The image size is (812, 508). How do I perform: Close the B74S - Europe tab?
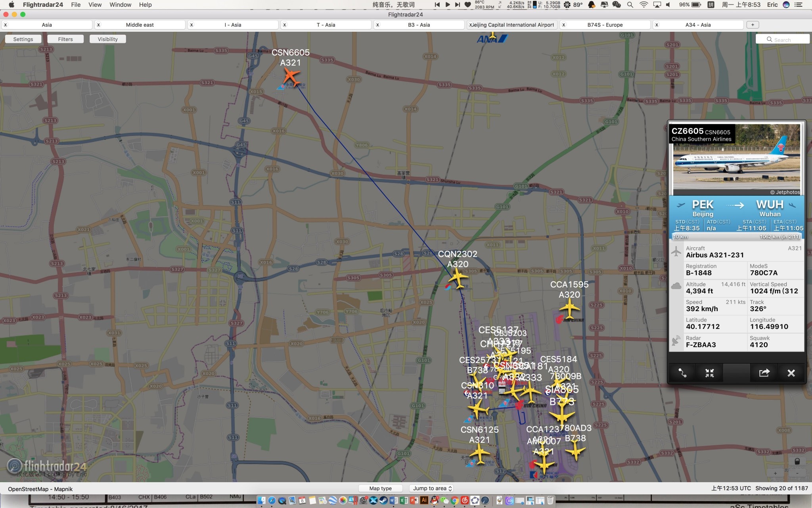point(564,25)
